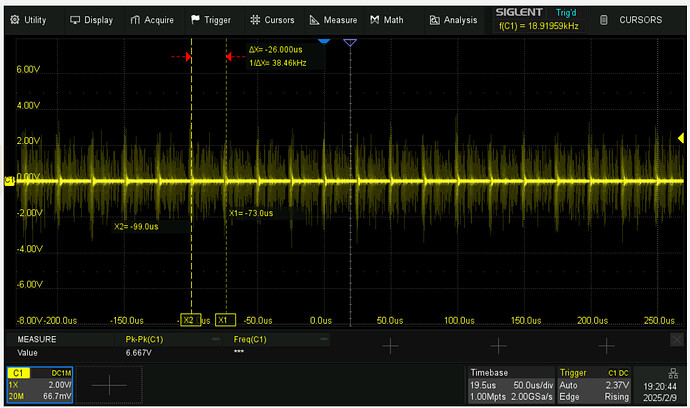Click the 50.0us/div timebase value
The image size is (690, 408).
click(533, 385)
